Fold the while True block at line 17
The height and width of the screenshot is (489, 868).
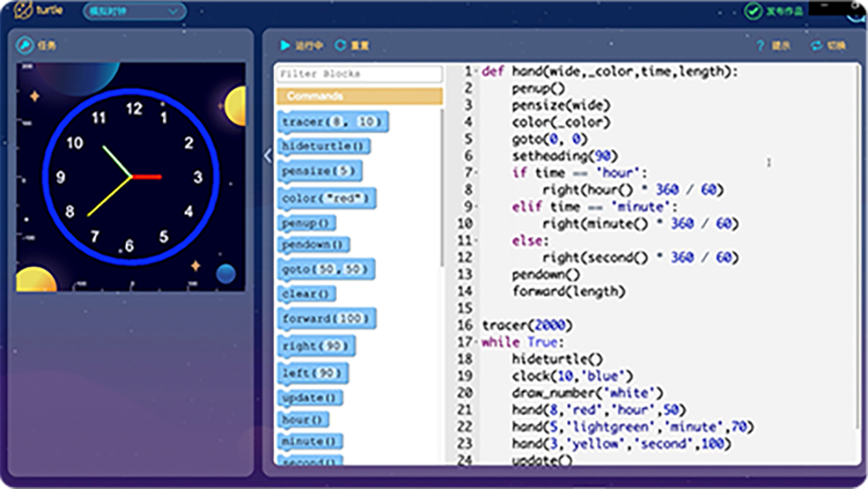pyautogui.click(x=477, y=343)
